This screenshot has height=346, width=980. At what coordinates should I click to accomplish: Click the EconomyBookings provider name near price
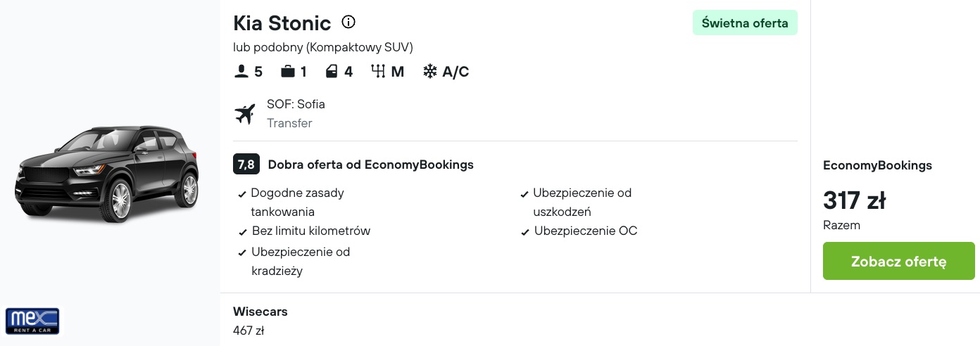pos(877,165)
